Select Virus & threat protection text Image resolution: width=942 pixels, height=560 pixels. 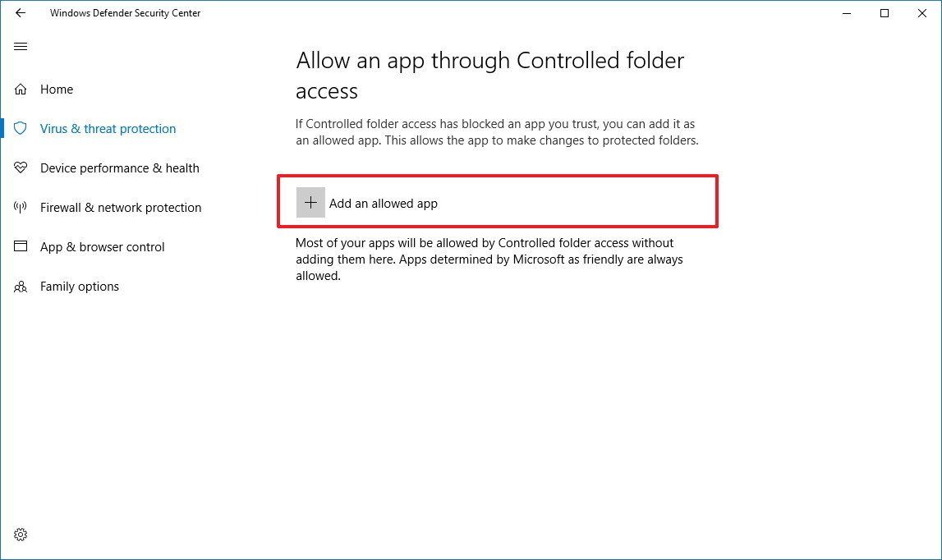[108, 129]
